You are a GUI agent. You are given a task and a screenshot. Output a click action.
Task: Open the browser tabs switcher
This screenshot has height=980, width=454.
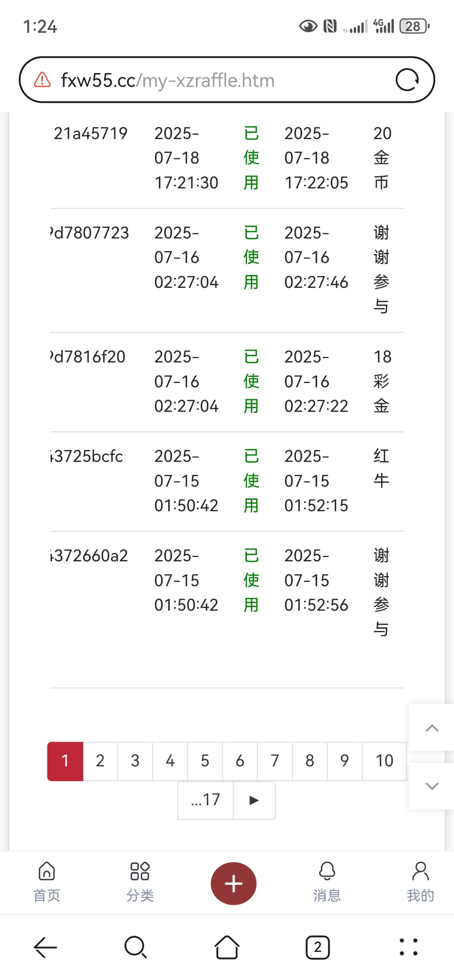point(318,947)
